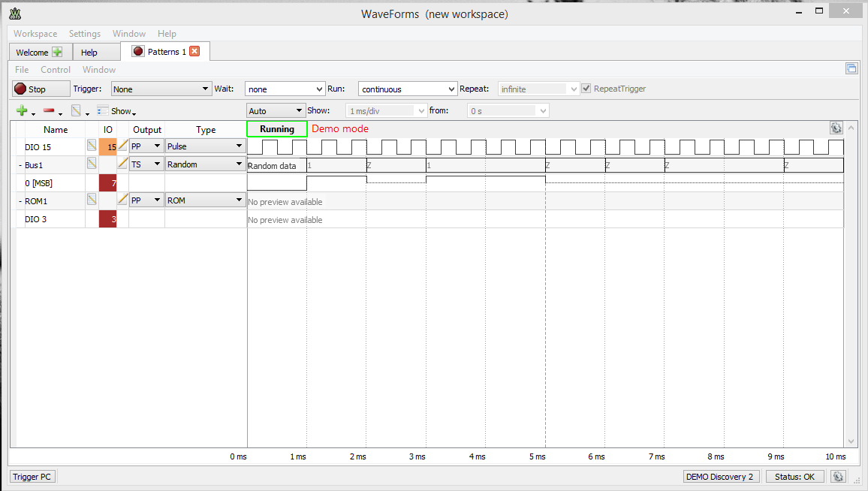This screenshot has height=491, width=868.
Task: Click the status bar gear icon
Action: (x=838, y=477)
